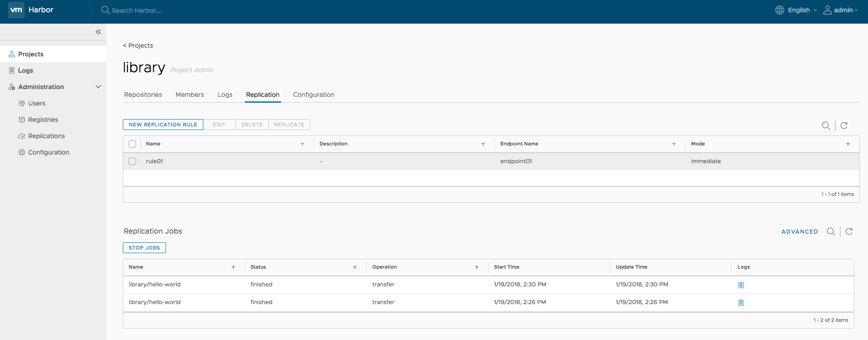Open Advanced job search
Image resolution: width=868 pixels, height=340 pixels.
(x=799, y=232)
